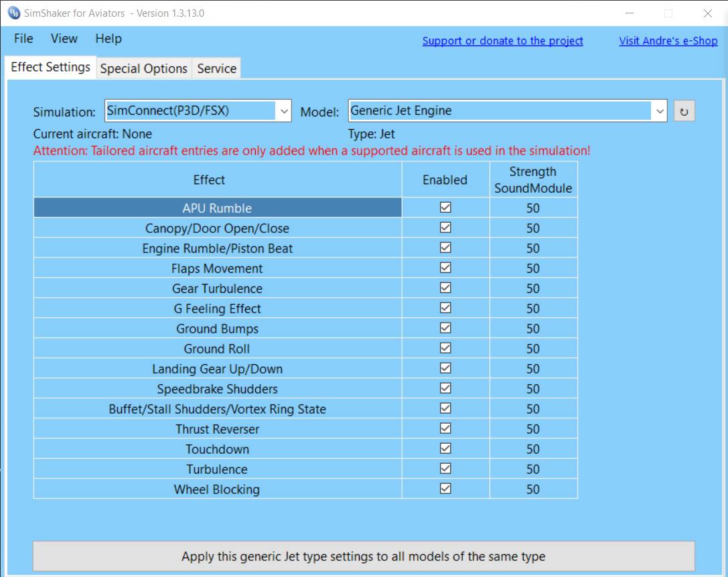Select Touchdown effect name
This screenshot has height=577, width=728.
point(217,449)
